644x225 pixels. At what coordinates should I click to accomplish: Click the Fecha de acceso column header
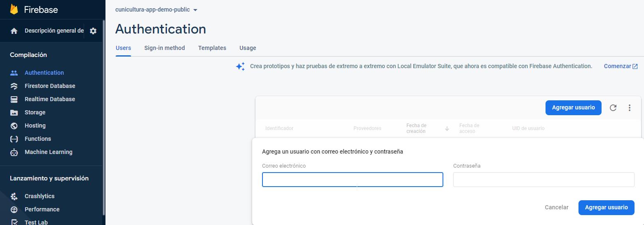(x=469, y=128)
